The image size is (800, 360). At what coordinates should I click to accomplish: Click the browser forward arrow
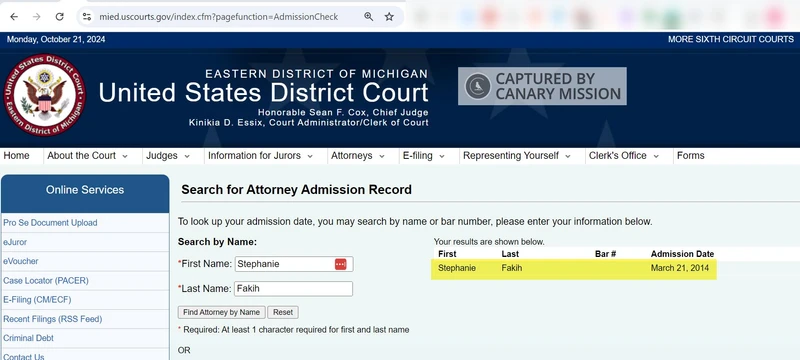pos(36,17)
